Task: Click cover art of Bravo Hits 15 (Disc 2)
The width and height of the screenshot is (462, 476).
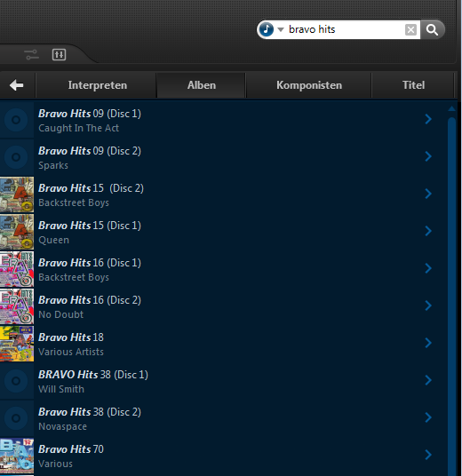Action: point(17,194)
